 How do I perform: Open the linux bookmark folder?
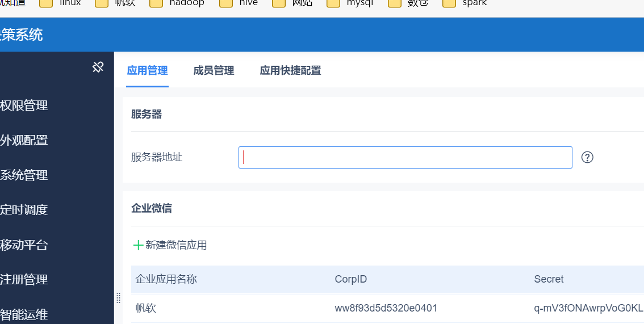pyautogui.click(x=61, y=3)
